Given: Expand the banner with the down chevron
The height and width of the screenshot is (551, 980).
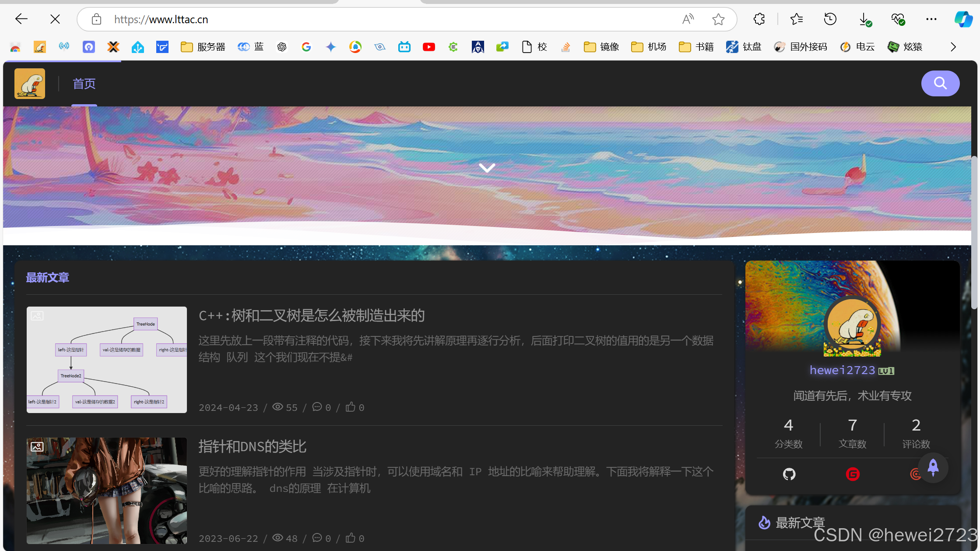Looking at the screenshot, I should 486,167.
